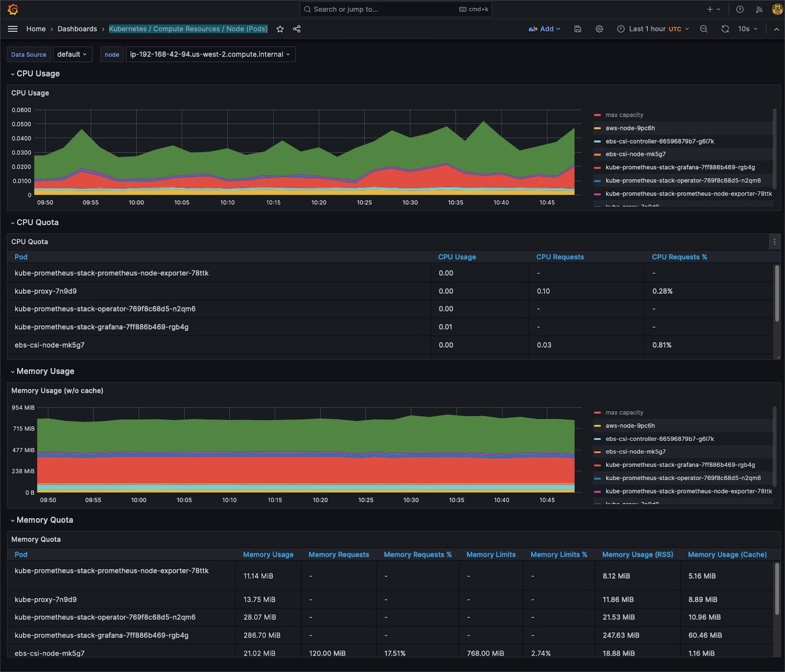Open the Last 1 hour time picker
Screen dimensions: 785x672
[x=653, y=29]
